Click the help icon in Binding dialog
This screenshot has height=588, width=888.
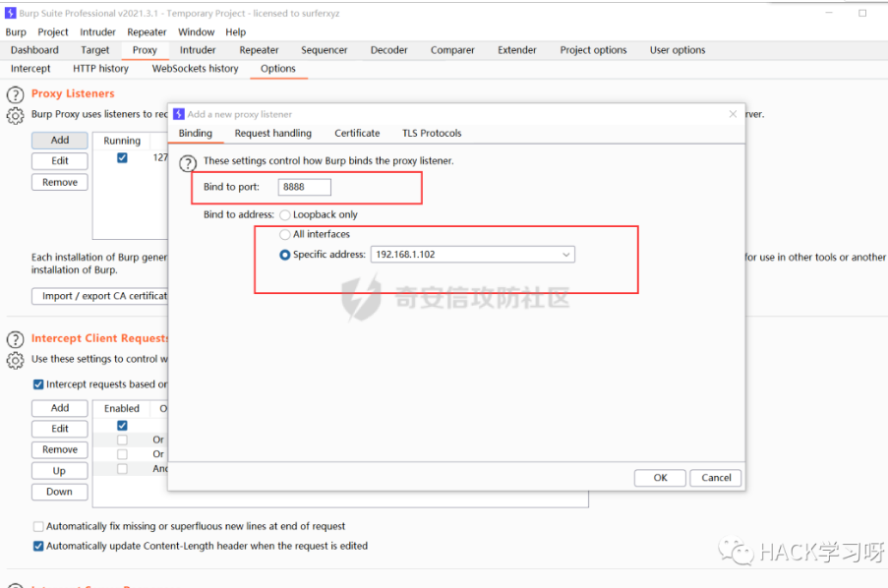point(188,163)
